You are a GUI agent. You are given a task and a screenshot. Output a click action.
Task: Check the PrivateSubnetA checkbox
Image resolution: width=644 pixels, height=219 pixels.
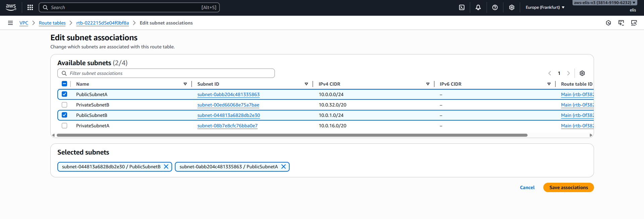tap(64, 126)
